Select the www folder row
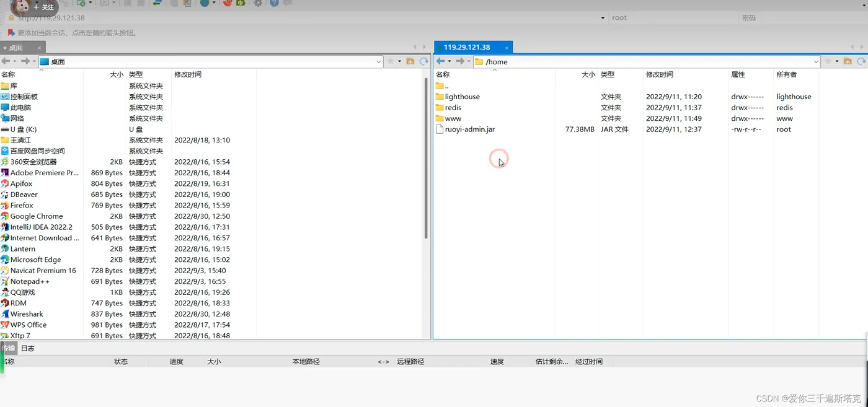Image resolution: width=868 pixels, height=407 pixels. (626, 118)
